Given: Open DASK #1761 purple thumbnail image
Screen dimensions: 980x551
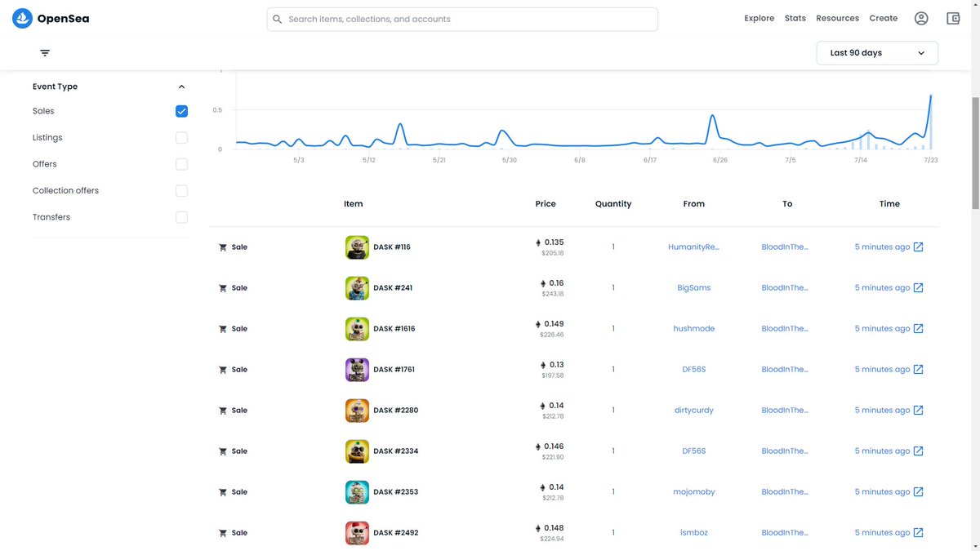Looking at the screenshot, I should [x=357, y=370].
